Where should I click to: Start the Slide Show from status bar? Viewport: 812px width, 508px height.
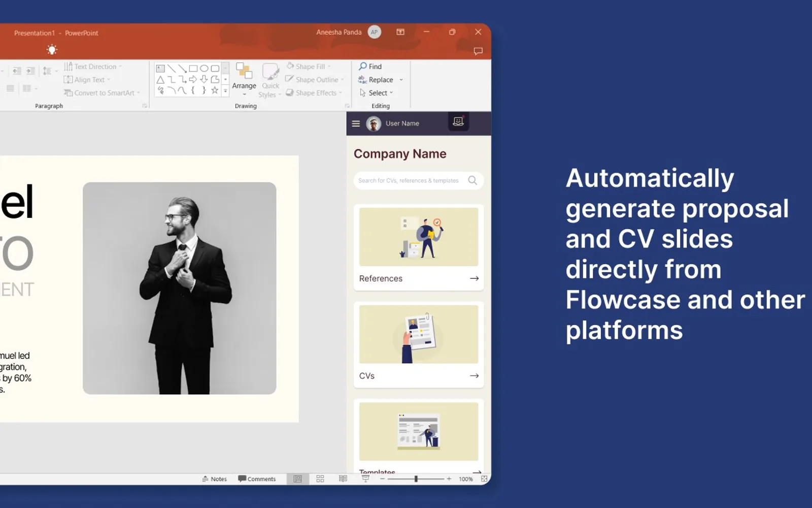[365, 479]
